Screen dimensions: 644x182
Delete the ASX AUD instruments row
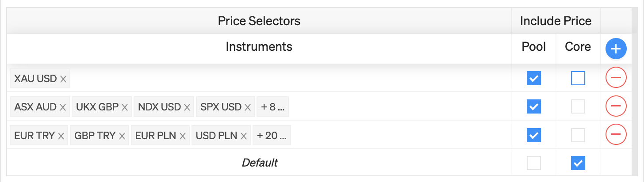coord(616,106)
